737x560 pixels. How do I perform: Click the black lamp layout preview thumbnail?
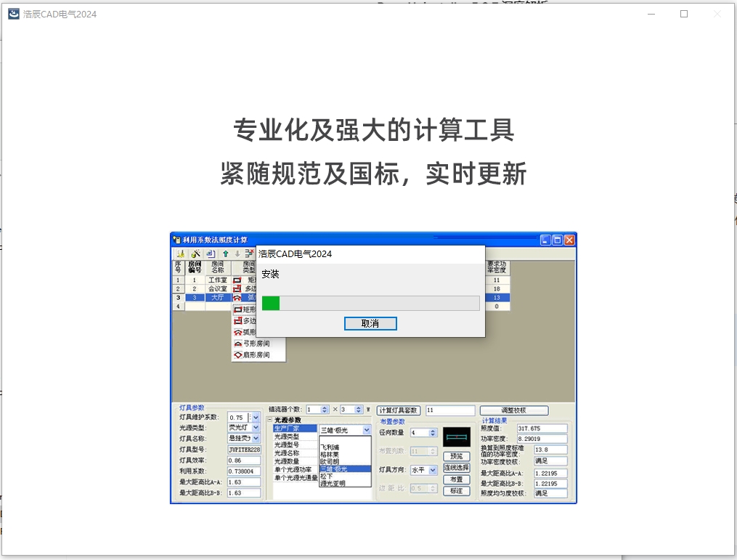[457, 437]
